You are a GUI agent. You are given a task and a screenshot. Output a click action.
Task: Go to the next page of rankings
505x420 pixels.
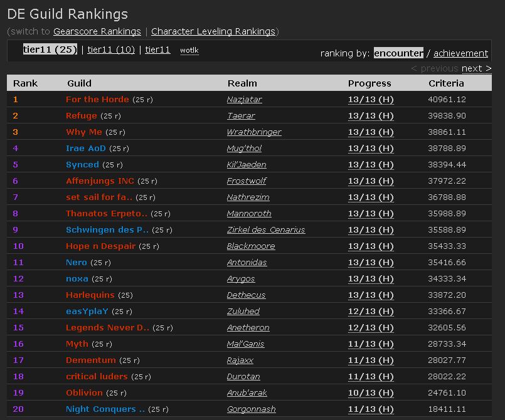(x=476, y=68)
